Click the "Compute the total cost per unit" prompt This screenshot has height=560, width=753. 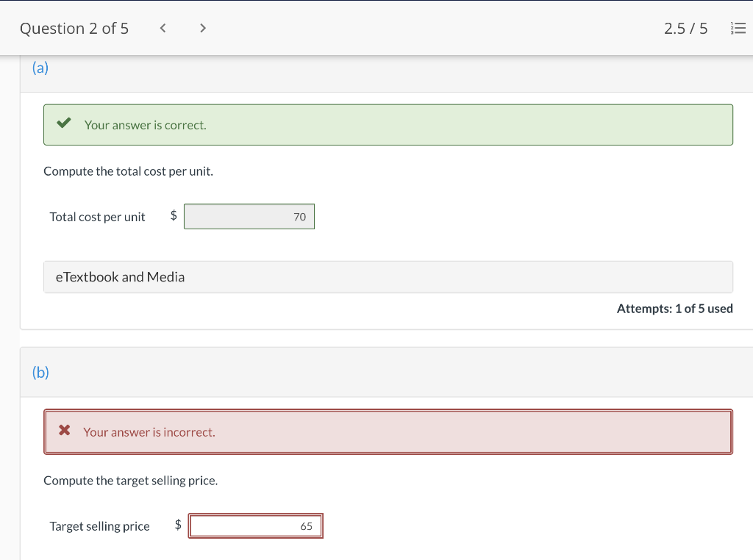pyautogui.click(x=129, y=171)
